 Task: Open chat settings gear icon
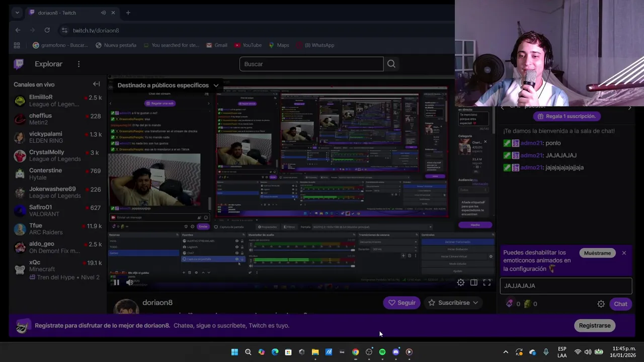(601, 304)
